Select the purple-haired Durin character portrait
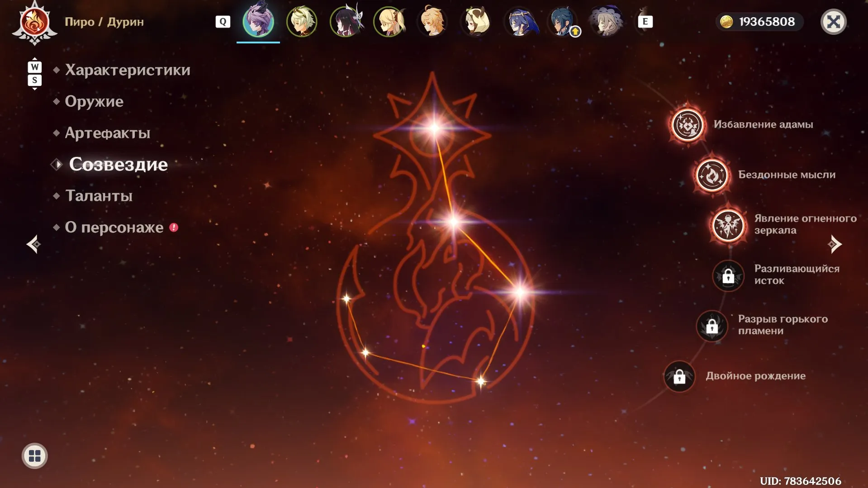The width and height of the screenshot is (868, 488). coord(258,21)
